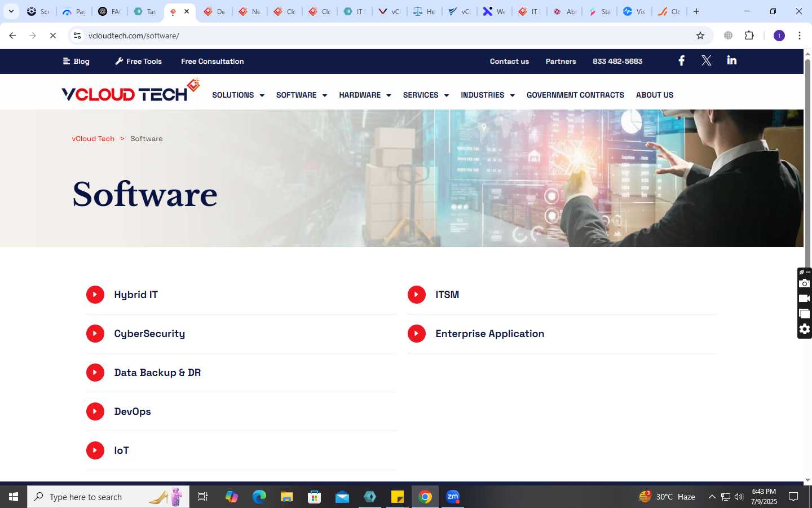Viewport: 812px width, 508px height.
Task: Switch to the Vis browser tab
Action: pos(634,11)
